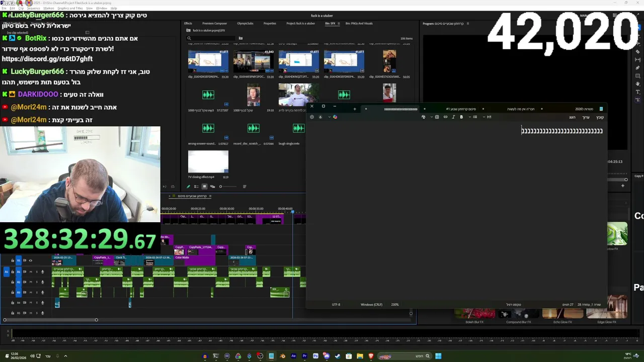The height and width of the screenshot is (362, 644).
Task: Click new bin icon beside Premiere search field
Action: (x=240, y=38)
